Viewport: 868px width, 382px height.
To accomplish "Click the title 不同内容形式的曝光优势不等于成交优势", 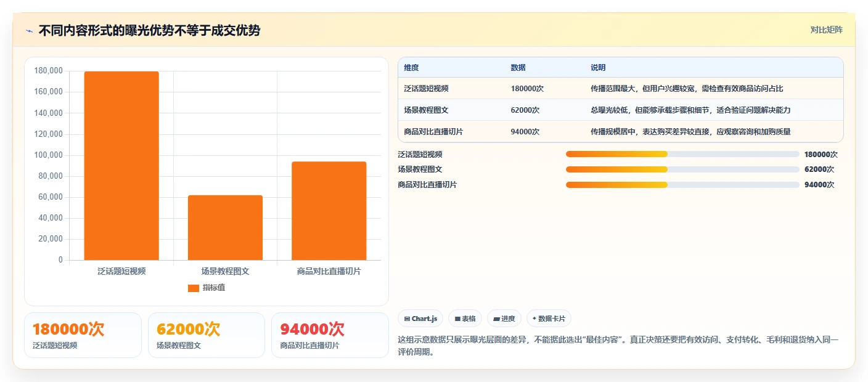I will (x=149, y=30).
